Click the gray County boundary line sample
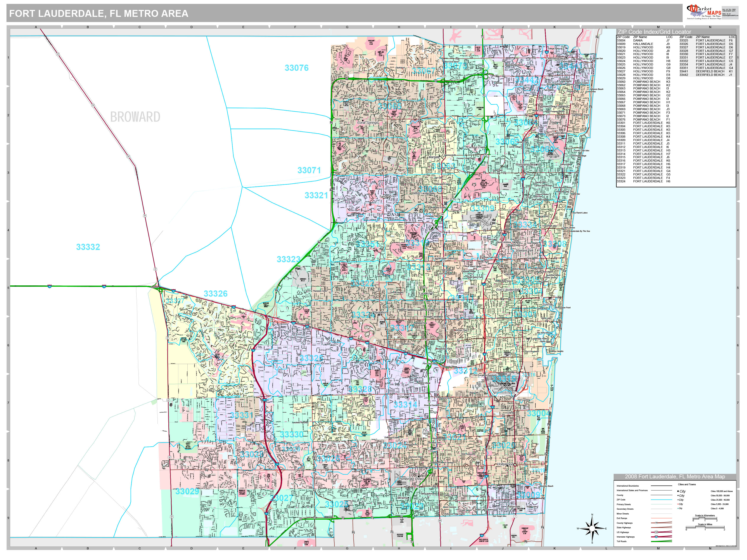 coord(662,495)
